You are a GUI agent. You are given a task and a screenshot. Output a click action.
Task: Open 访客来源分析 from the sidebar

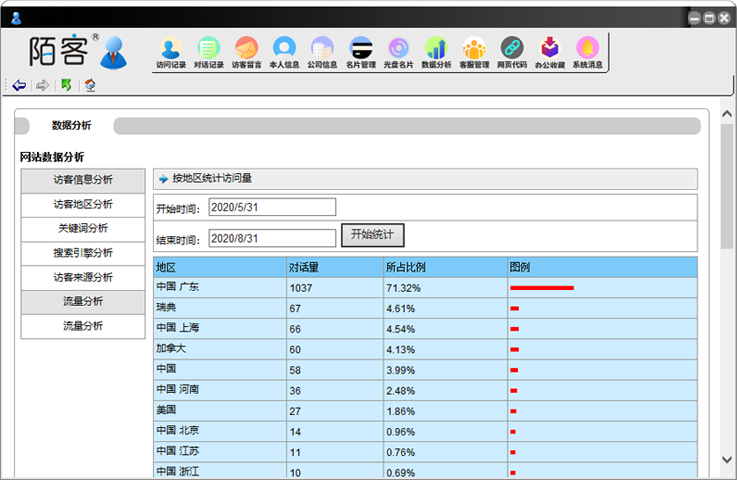tap(83, 277)
